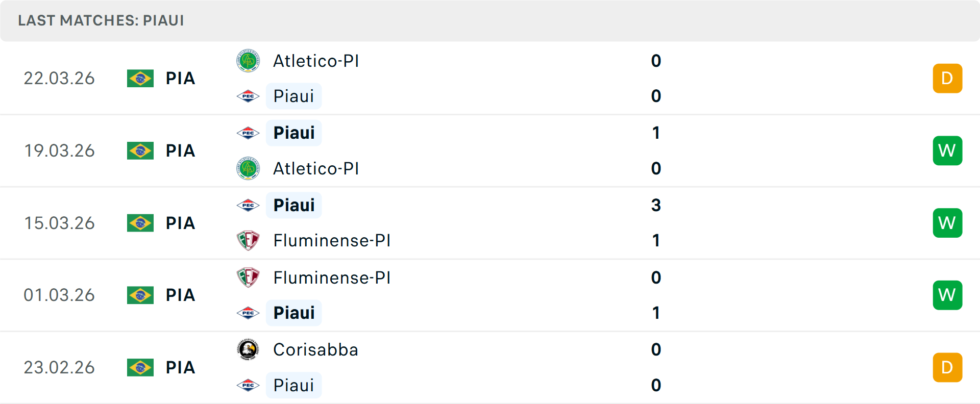
Task: Click Brazil flag on 23.02.26 row
Action: click(140, 367)
